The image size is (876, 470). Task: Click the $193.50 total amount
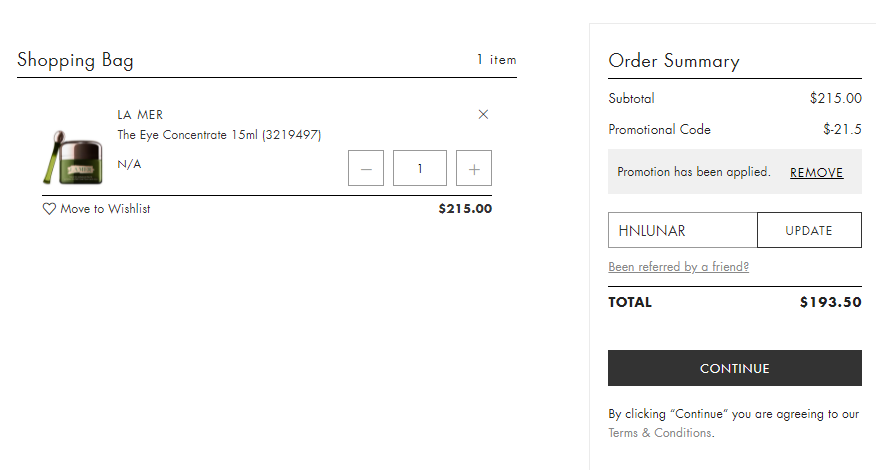(x=830, y=302)
